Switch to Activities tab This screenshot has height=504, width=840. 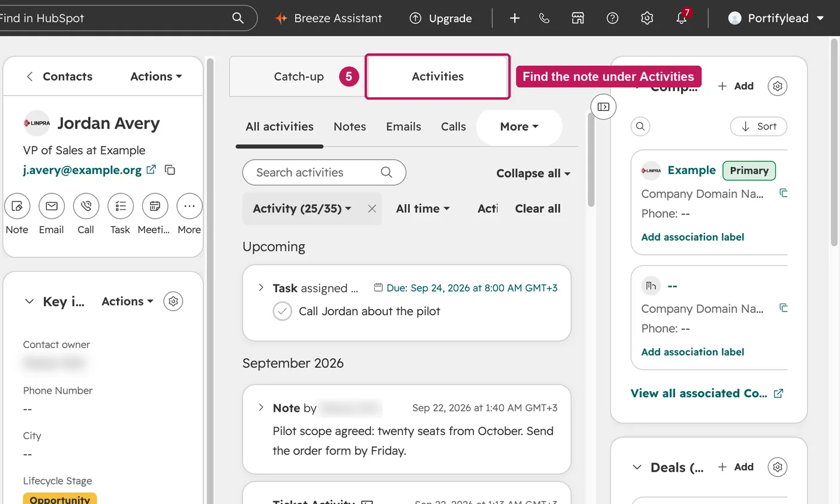[437, 76]
